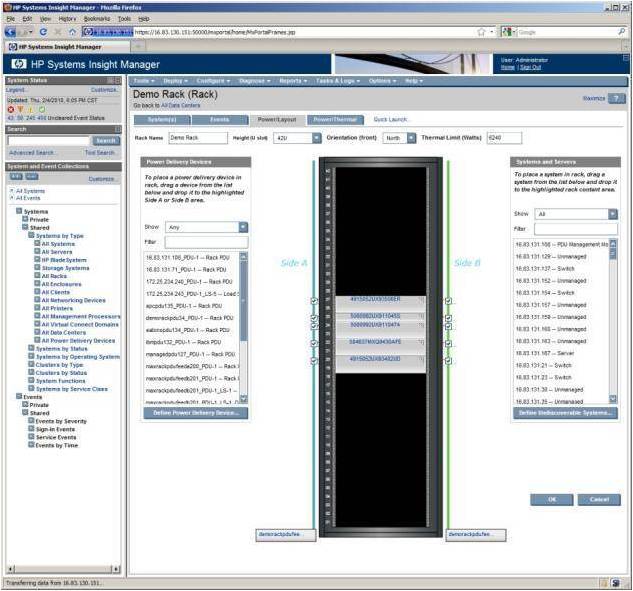Switch to the System(s) tab

(162, 120)
